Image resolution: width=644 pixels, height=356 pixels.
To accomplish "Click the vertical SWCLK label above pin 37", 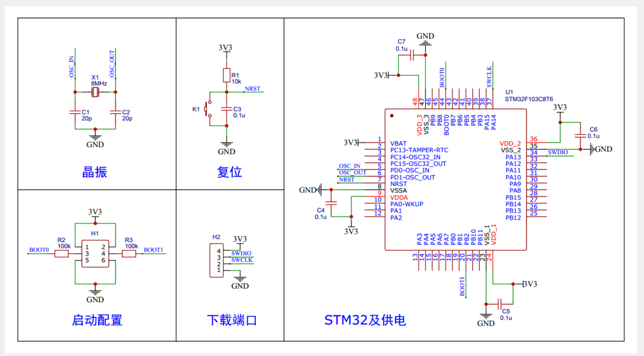I will 489,77.
